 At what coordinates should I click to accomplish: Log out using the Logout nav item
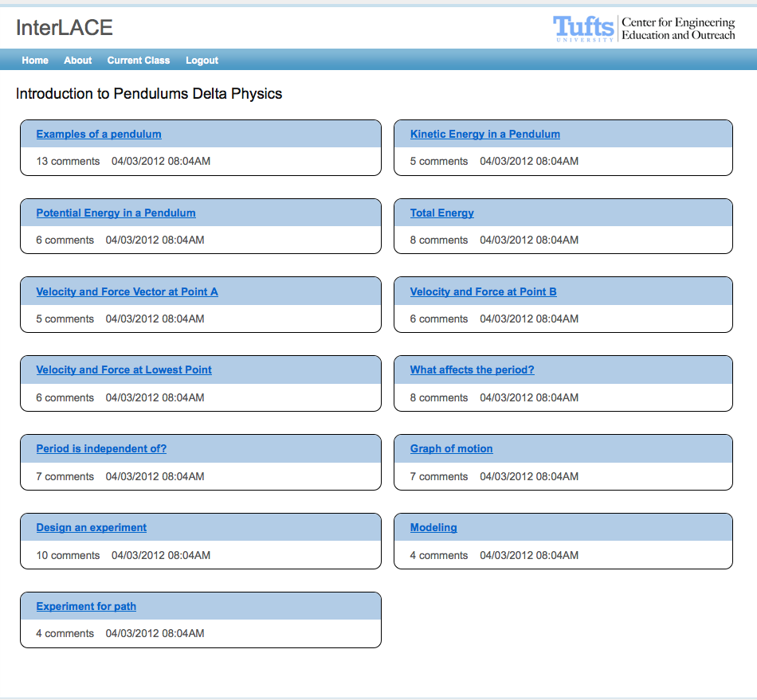point(202,61)
